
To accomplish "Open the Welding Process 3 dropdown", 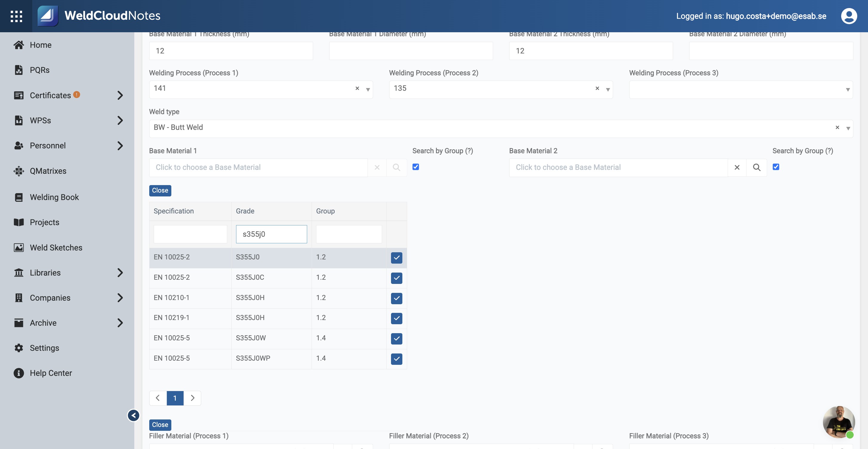I will coord(741,90).
